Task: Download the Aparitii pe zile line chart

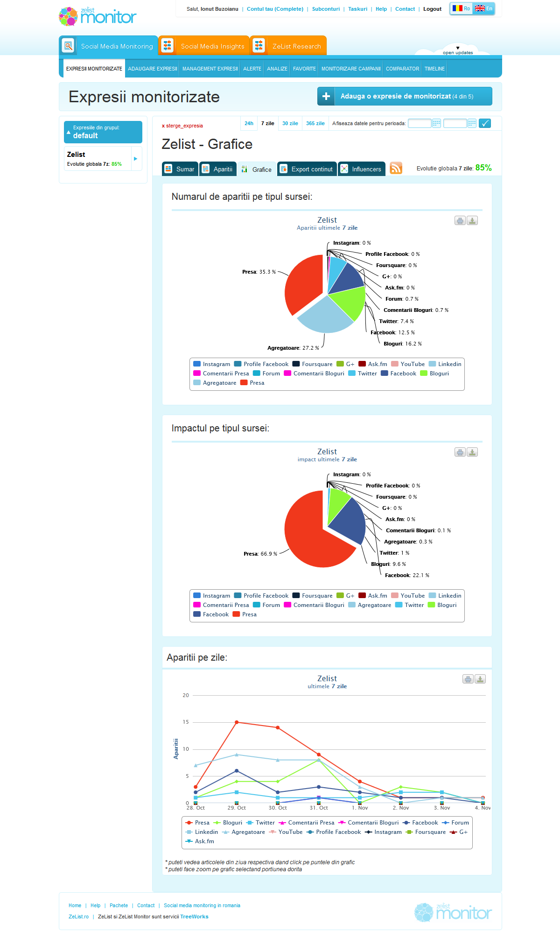Action: click(480, 679)
